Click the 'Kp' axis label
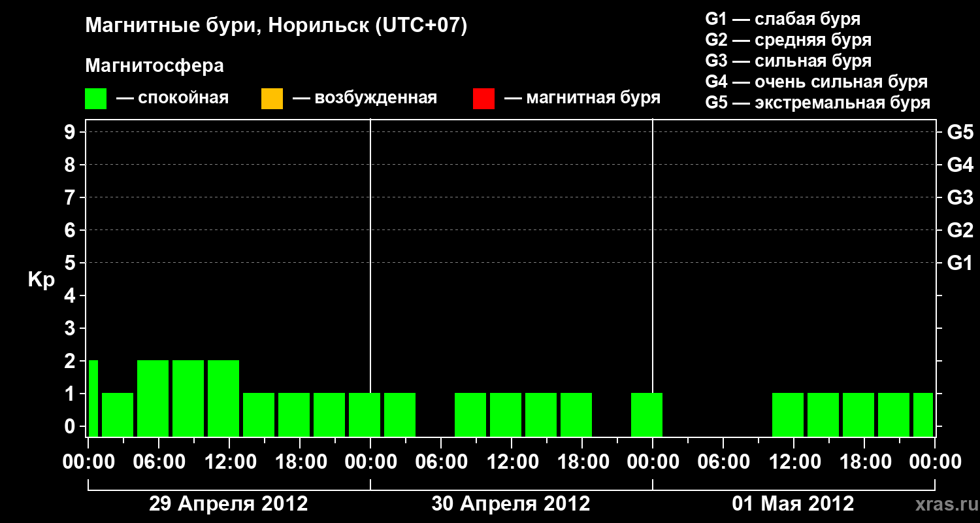This screenshot has height=523, width=980. point(41,280)
